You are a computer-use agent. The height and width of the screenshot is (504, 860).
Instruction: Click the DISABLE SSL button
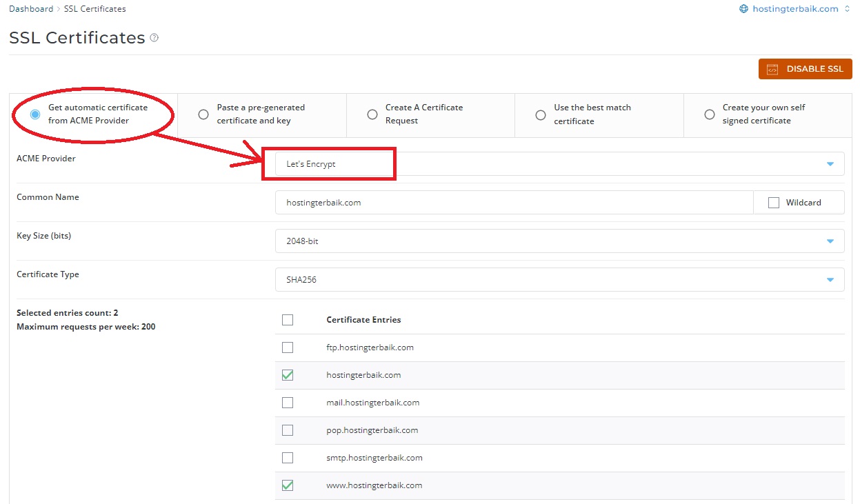805,69
